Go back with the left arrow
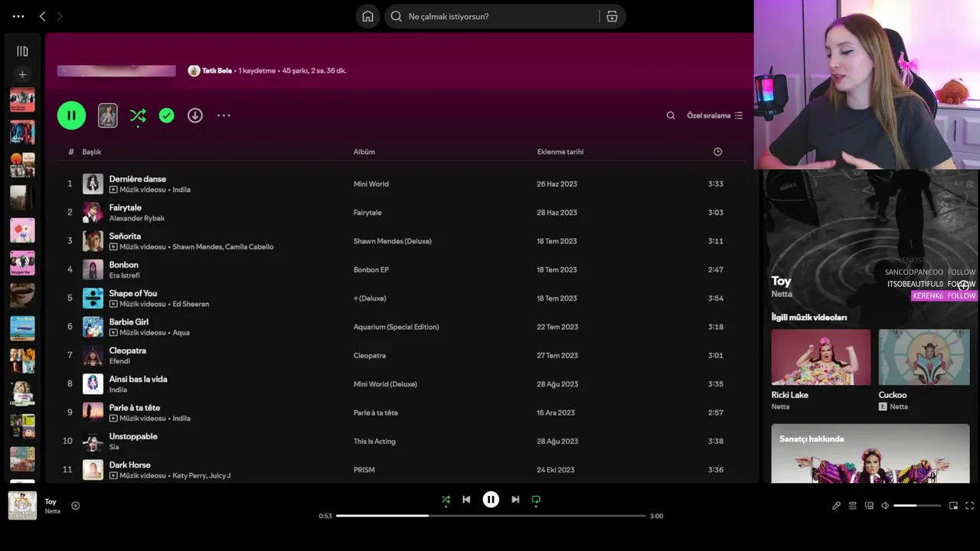 (42, 16)
